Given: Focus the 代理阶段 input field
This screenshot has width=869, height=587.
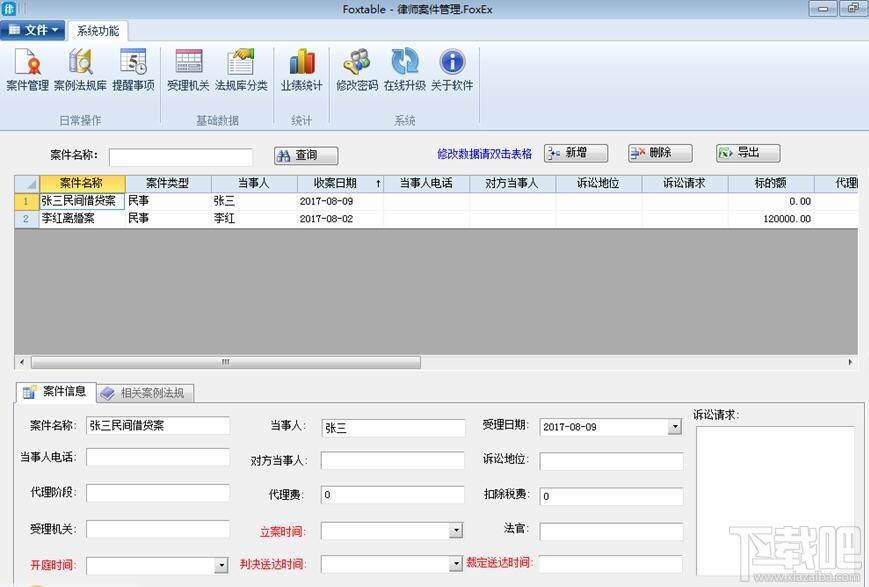Looking at the screenshot, I should (158, 493).
